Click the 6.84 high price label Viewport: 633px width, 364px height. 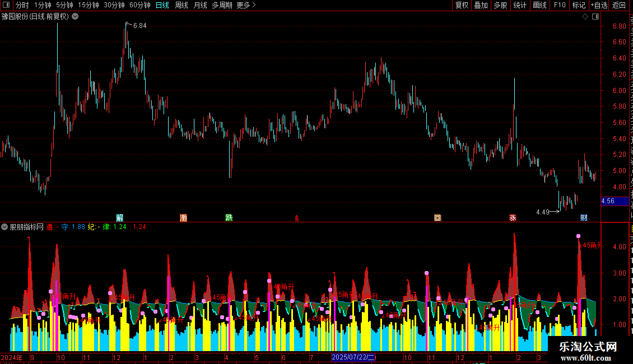(139, 26)
